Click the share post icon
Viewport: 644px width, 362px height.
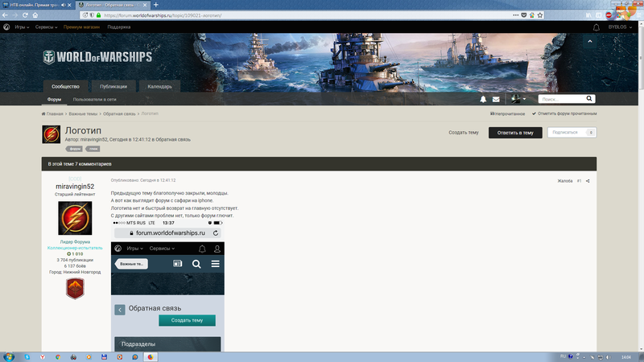coord(588,181)
